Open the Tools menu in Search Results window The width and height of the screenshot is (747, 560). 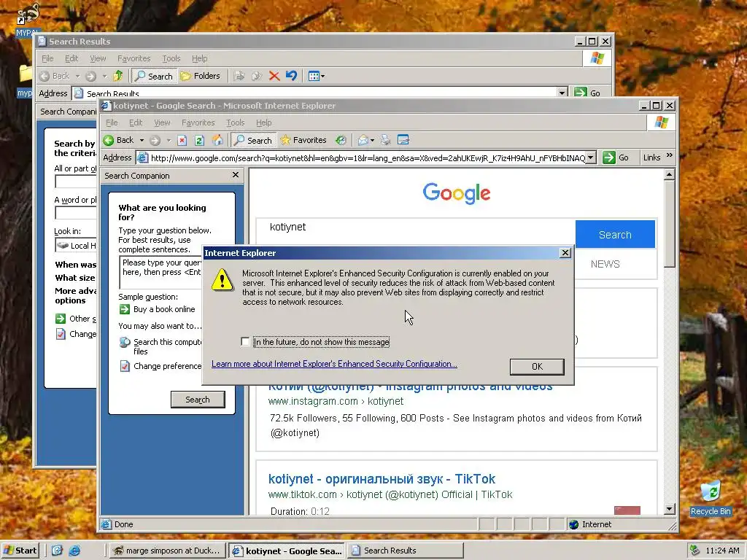(171, 58)
